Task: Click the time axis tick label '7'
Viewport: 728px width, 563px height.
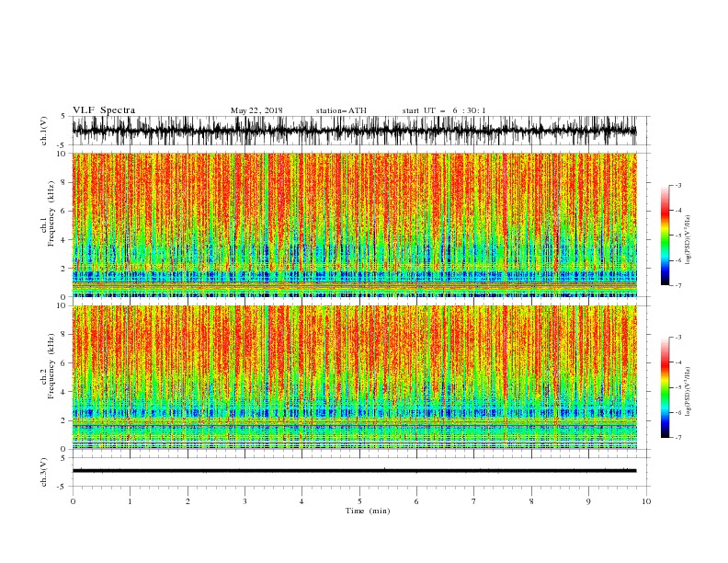Action: 474,501
